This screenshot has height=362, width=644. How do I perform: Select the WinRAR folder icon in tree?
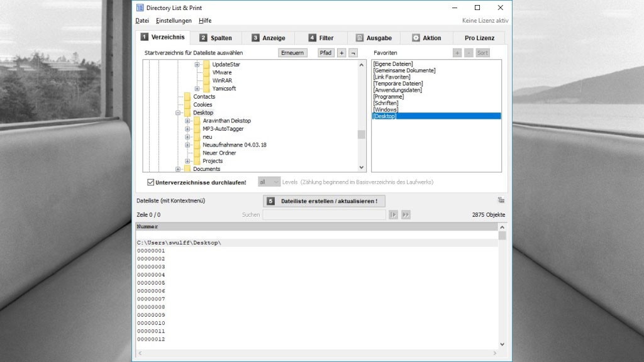(206, 80)
